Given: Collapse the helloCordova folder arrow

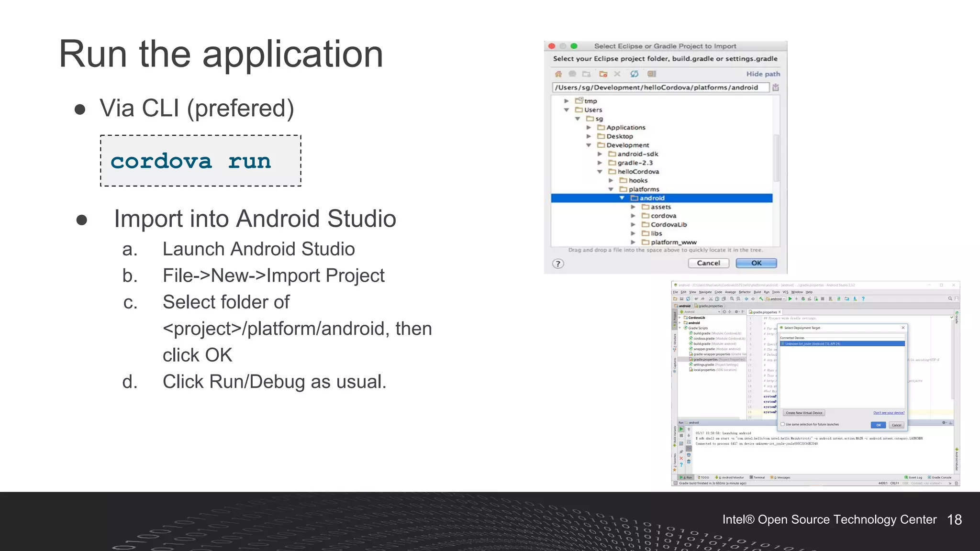Looking at the screenshot, I should [600, 172].
